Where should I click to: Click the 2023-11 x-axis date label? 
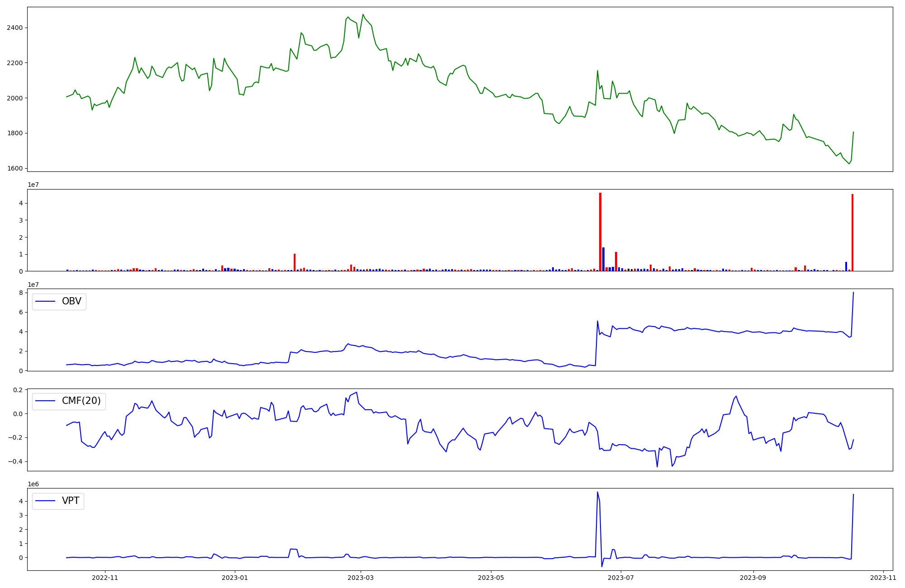coord(883,577)
